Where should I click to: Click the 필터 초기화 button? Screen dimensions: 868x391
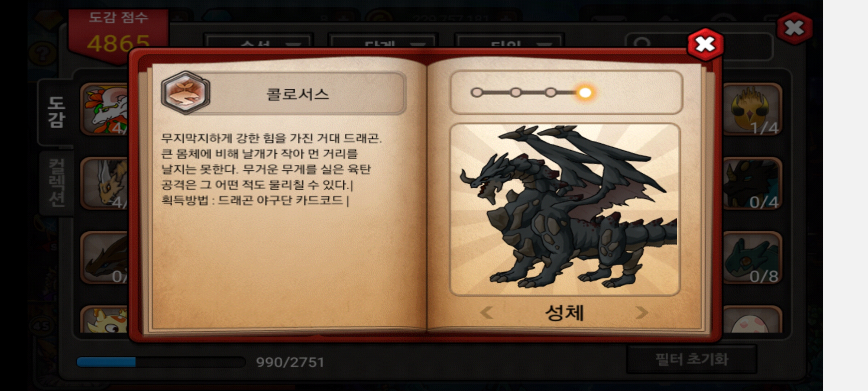(x=692, y=360)
